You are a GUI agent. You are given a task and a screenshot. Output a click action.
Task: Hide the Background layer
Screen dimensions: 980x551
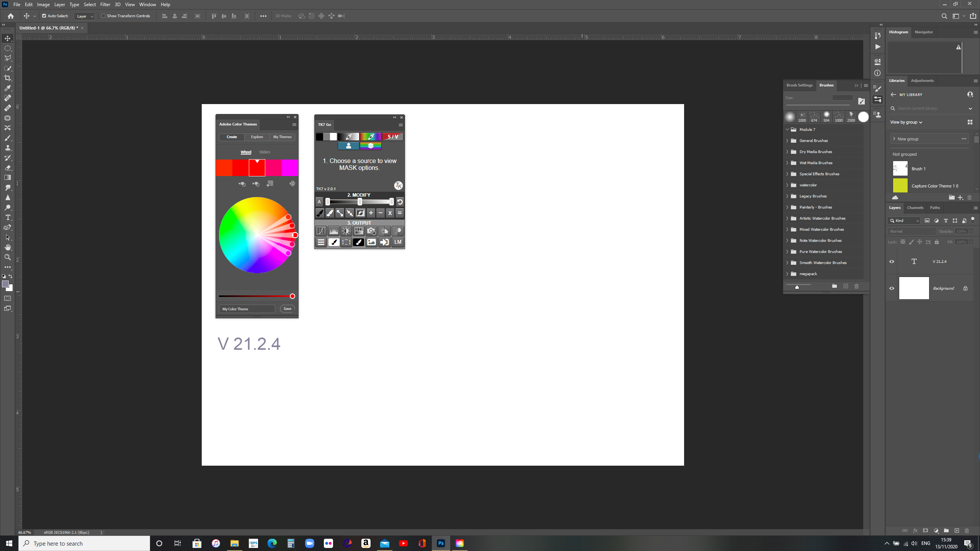coord(892,288)
